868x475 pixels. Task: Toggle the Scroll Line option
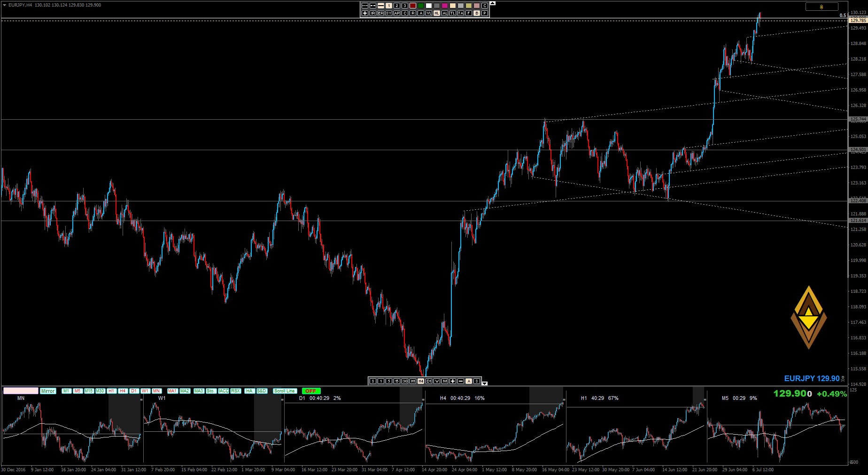[285, 391]
